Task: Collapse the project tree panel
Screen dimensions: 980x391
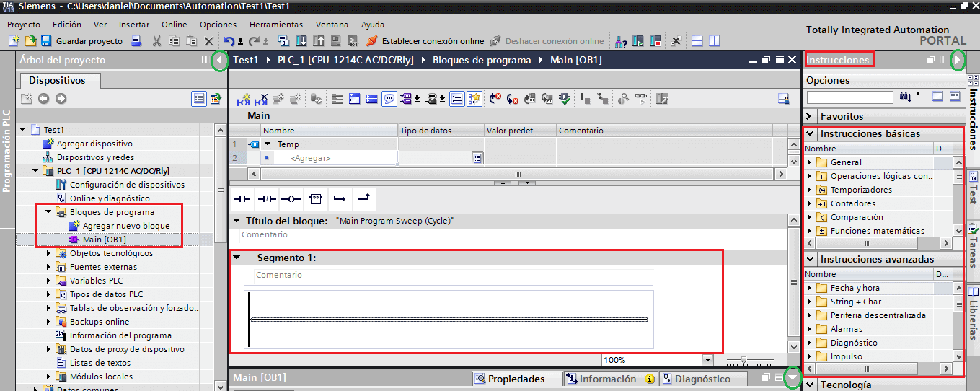Action: pyautogui.click(x=221, y=61)
